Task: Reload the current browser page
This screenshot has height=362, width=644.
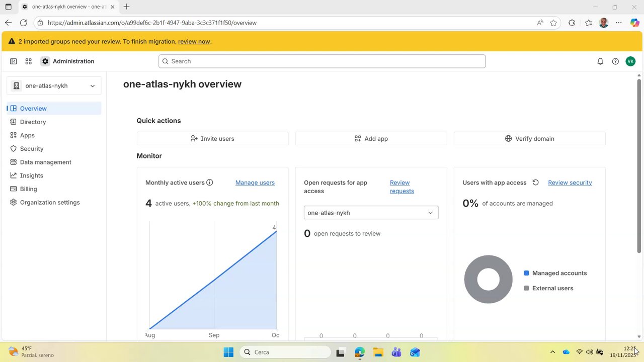Action: coord(23,23)
